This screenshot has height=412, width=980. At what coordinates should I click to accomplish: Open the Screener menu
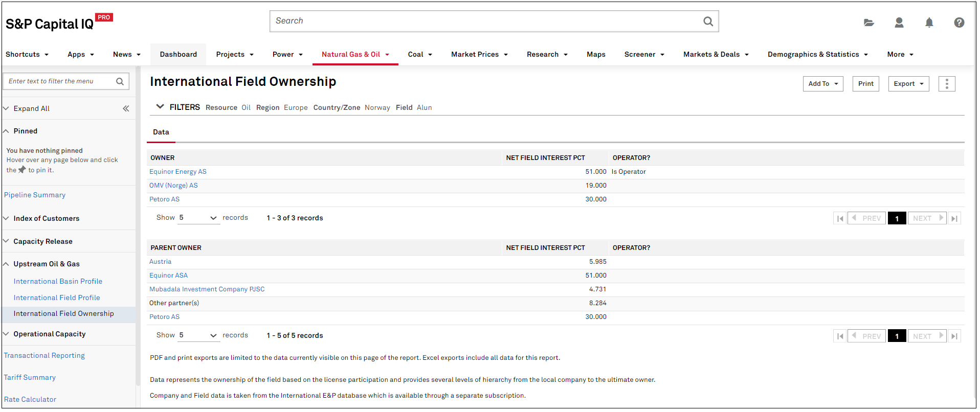644,55
